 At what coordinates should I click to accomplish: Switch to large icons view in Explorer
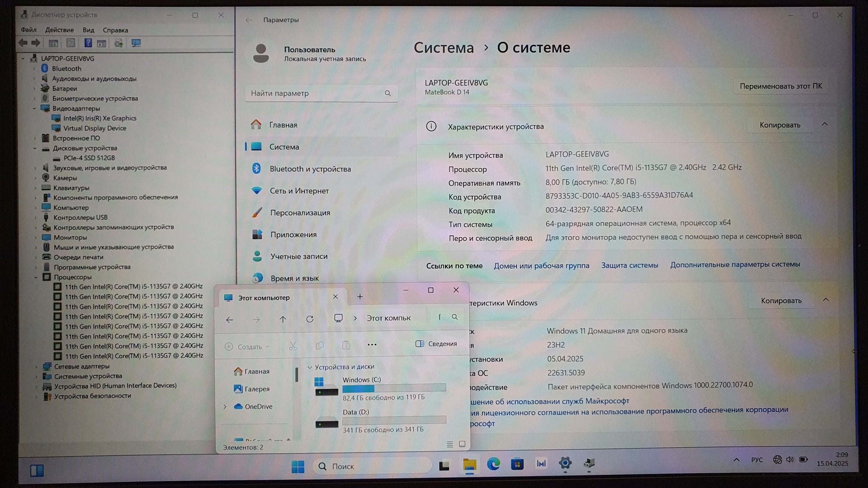462,444
